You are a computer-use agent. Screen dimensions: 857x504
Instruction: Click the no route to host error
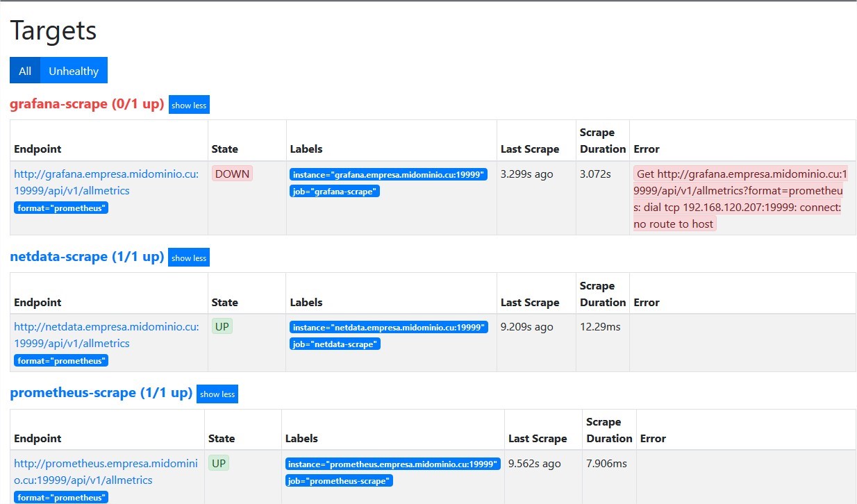tap(739, 199)
